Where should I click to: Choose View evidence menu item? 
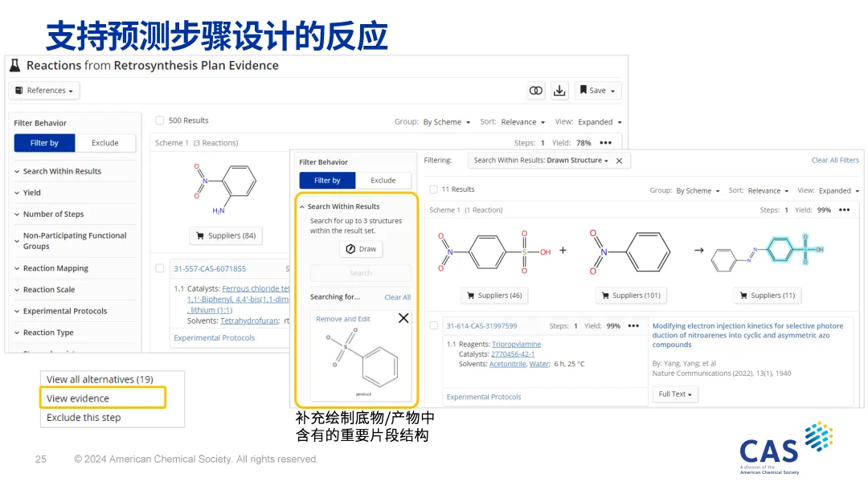pos(103,398)
